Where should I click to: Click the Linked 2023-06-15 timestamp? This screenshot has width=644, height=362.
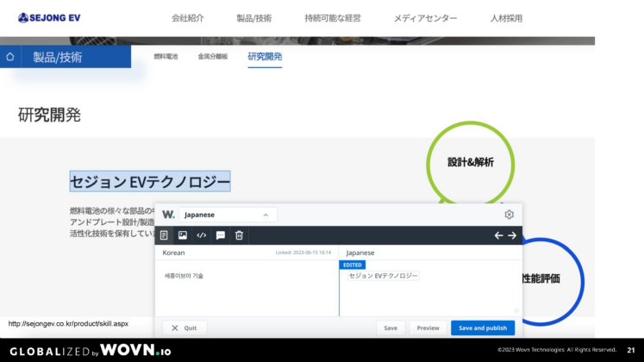303,253
